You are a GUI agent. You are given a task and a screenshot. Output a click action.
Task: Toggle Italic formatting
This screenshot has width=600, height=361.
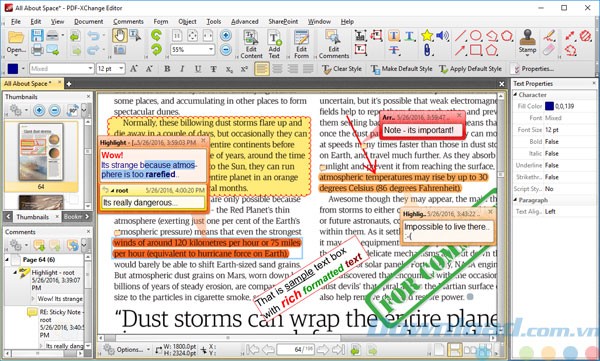pyautogui.click(x=182, y=69)
